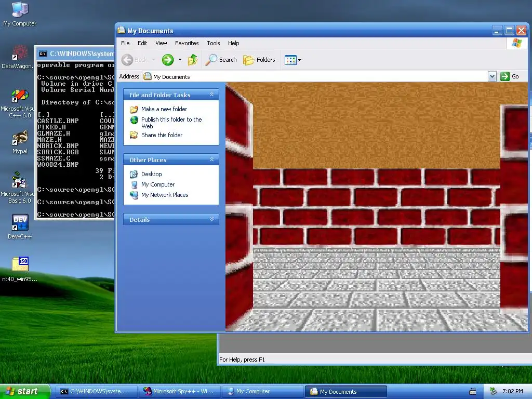Click GLMAZE.H in command prompt listing
Image resolution: width=532 pixels, height=399 pixels.
54,134
